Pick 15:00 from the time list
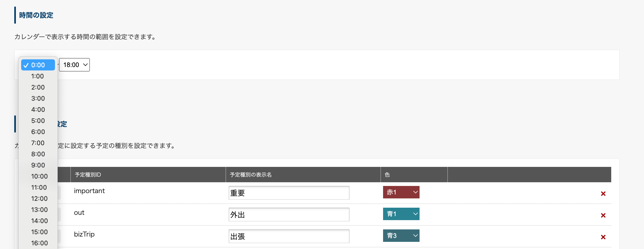Viewport: 644px width, 249px height. [x=39, y=232]
